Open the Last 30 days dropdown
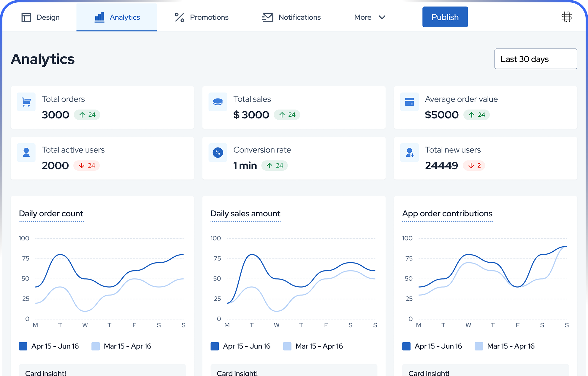The height and width of the screenshot is (376, 588). click(x=535, y=59)
